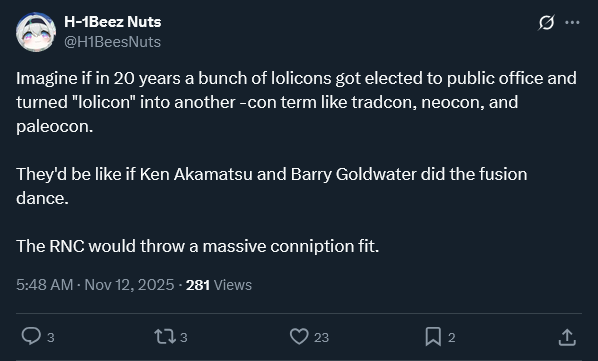Click the share upload icon
The width and height of the screenshot is (598, 361).
(567, 337)
